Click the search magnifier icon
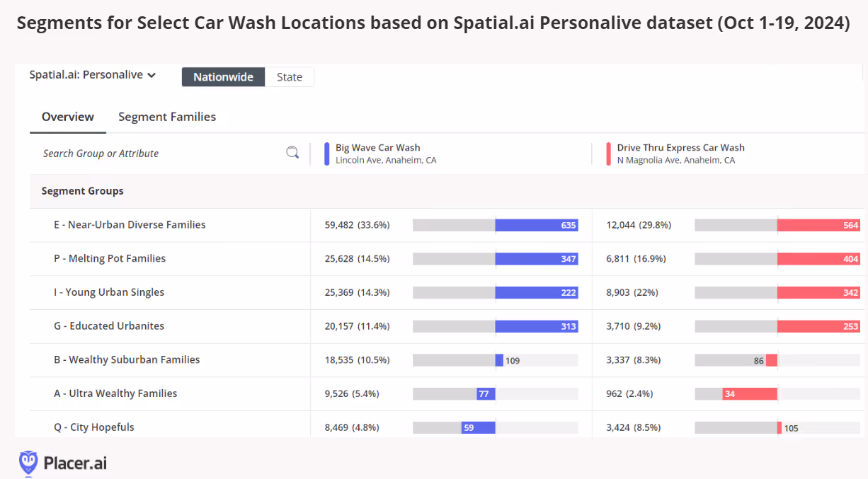Screen dimensions: 868x479 292,153
